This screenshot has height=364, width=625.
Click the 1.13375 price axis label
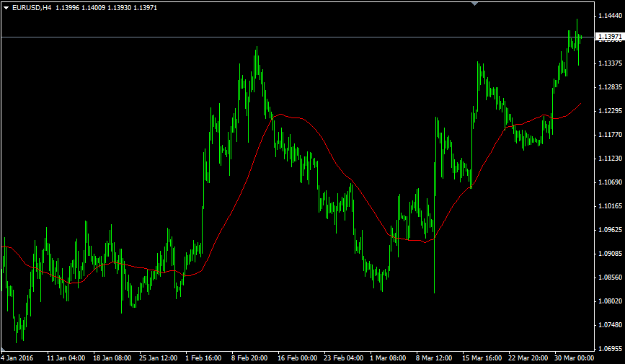(610, 63)
